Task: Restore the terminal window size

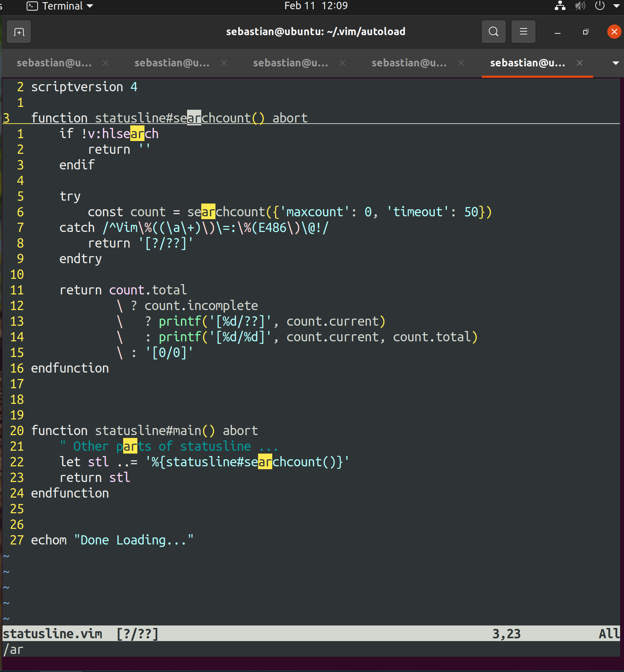Action: (586, 32)
